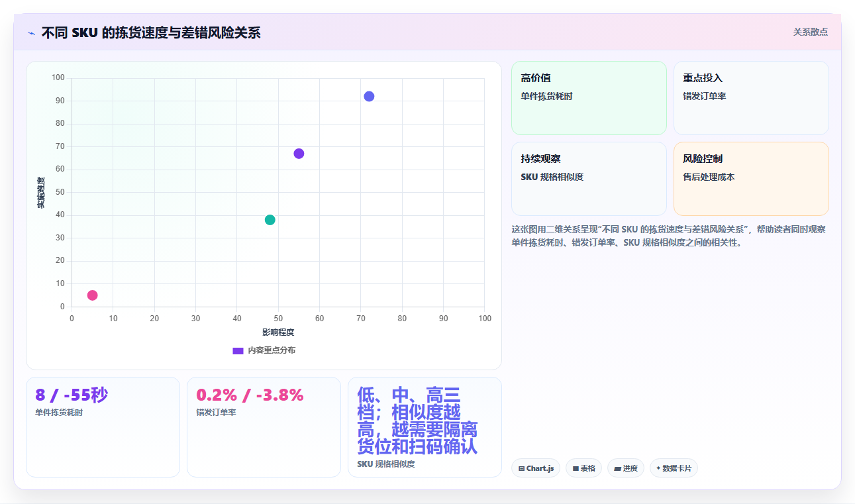Click the 影响程度 x-axis title
This screenshot has height=504, width=855.
point(278,332)
